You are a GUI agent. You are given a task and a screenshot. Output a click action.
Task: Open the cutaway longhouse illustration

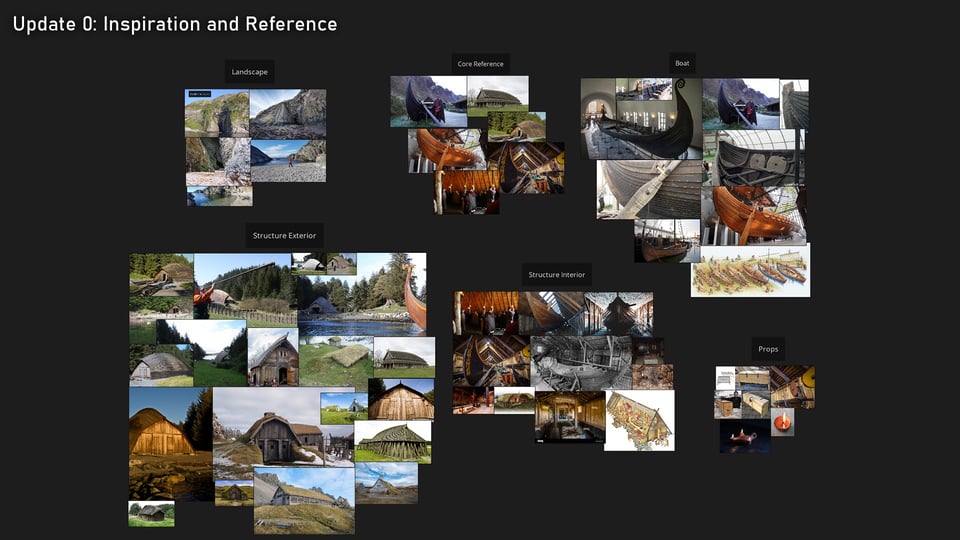tap(639, 421)
